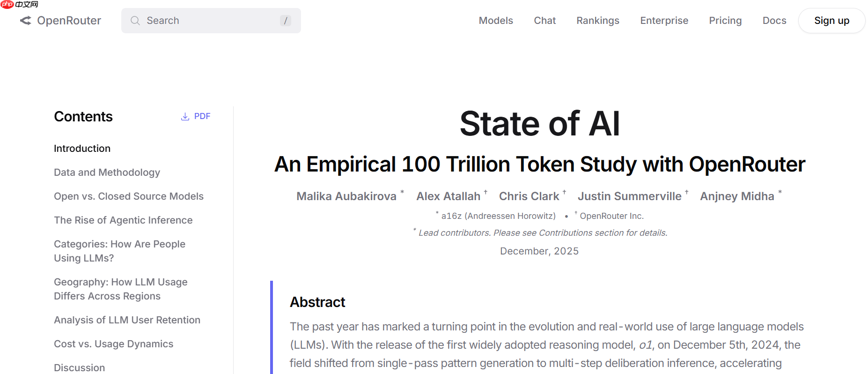This screenshot has width=868, height=374.
Task: Jump to Geography: How LLM Usage Differs section
Action: (120, 289)
